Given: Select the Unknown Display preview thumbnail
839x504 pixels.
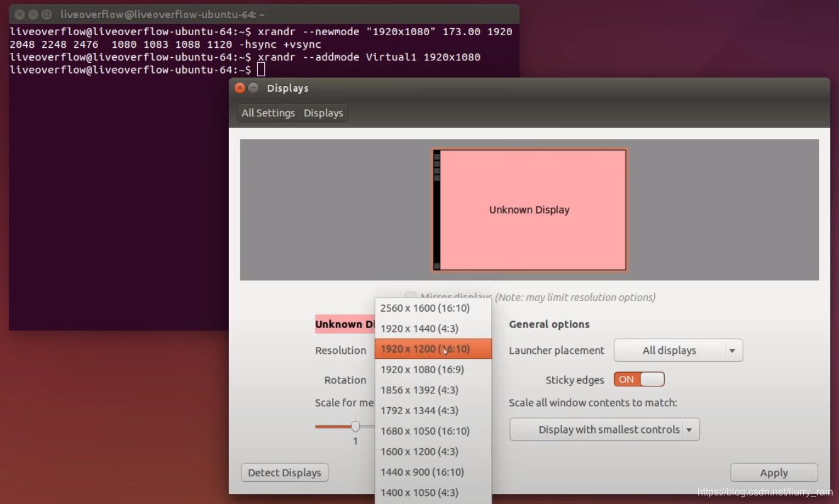Looking at the screenshot, I should point(529,210).
